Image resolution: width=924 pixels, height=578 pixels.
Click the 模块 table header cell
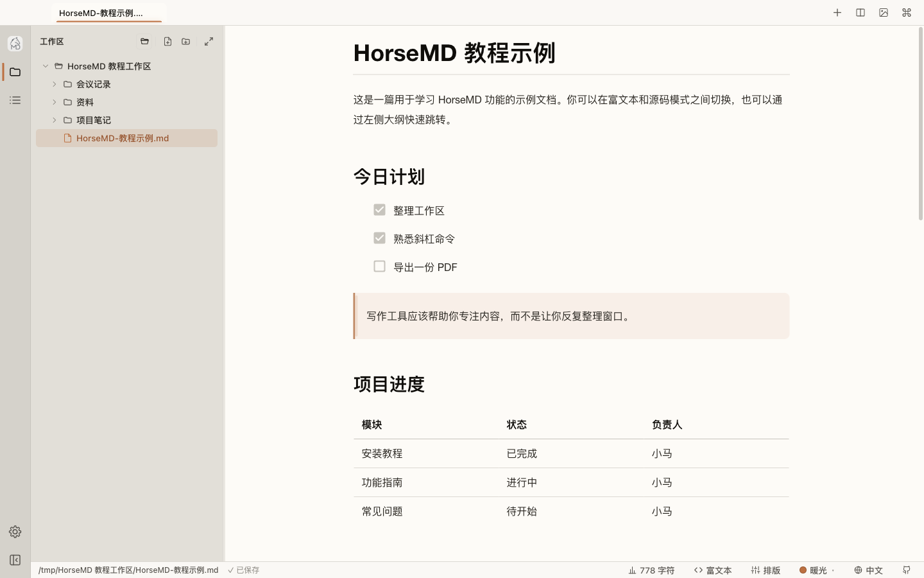(426, 425)
